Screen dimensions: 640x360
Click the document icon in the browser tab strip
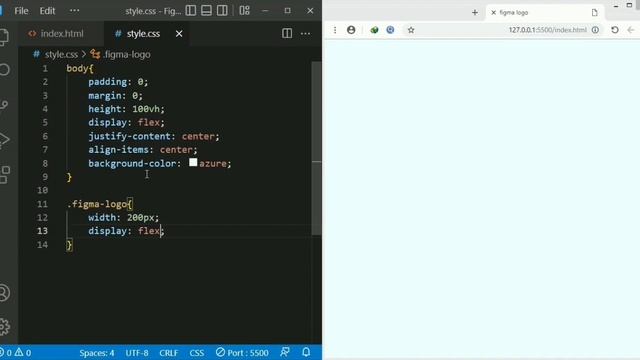click(x=594, y=13)
